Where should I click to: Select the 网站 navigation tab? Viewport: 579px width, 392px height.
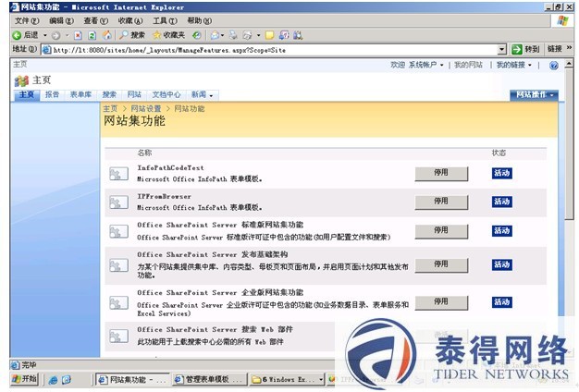click(134, 95)
